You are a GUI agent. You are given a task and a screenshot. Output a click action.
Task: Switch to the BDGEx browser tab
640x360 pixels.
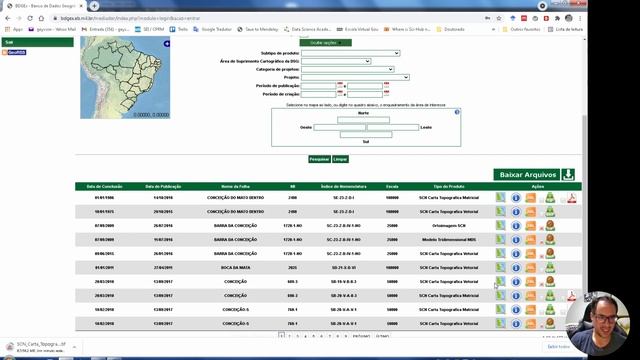pyautogui.click(x=44, y=6)
